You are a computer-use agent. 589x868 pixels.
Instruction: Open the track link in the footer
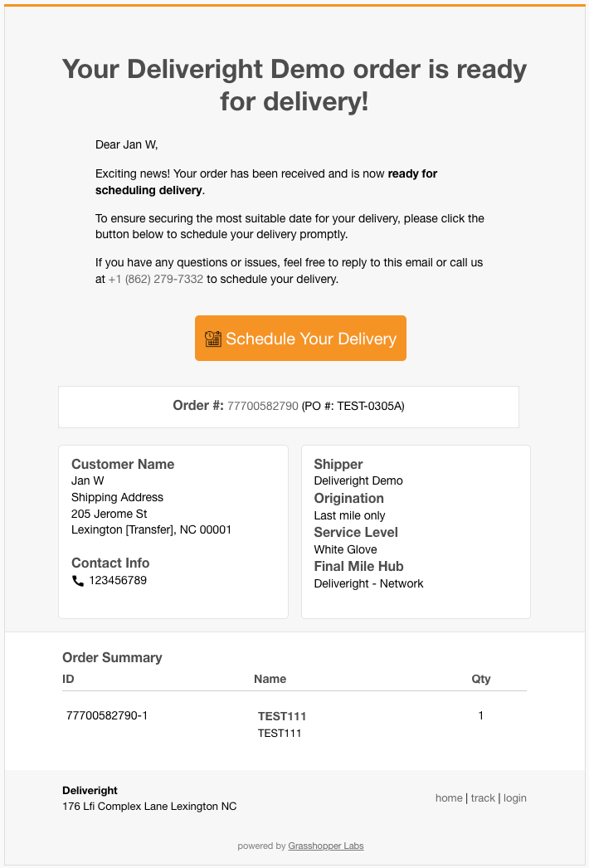(482, 797)
